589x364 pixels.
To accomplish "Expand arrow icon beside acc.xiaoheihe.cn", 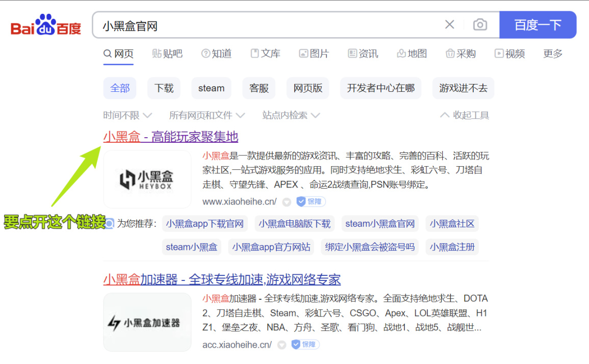I will point(281,345).
